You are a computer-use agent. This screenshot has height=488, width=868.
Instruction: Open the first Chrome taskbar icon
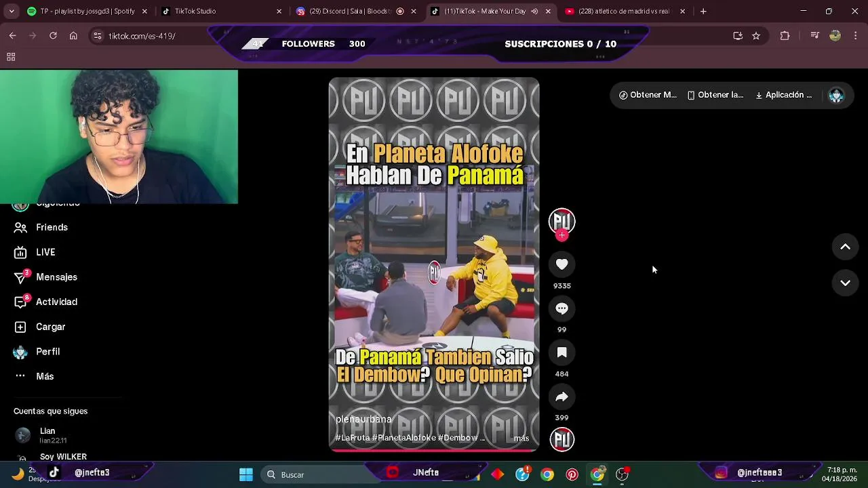(x=547, y=474)
